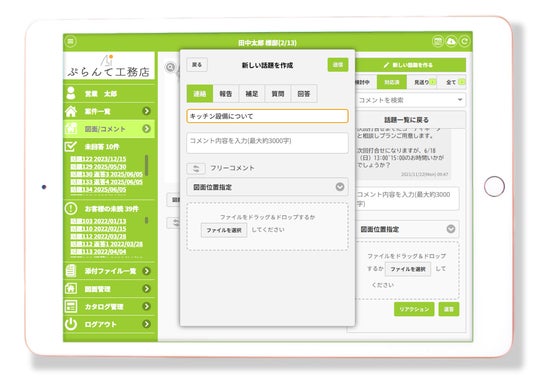536x377 pixels.
Task: Click the swap icon beside フリーコメント
Action: [x=196, y=168]
